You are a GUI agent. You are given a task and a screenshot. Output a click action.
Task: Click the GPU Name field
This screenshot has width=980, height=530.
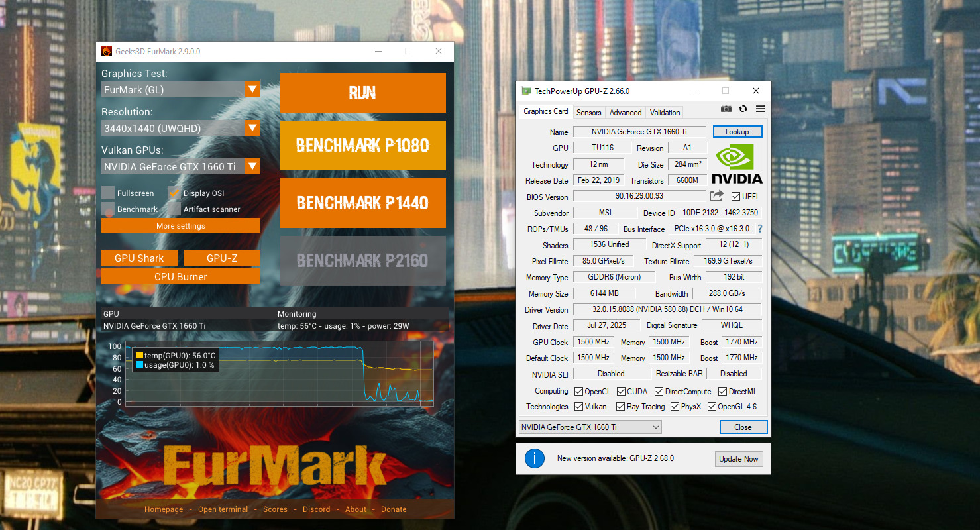point(639,132)
